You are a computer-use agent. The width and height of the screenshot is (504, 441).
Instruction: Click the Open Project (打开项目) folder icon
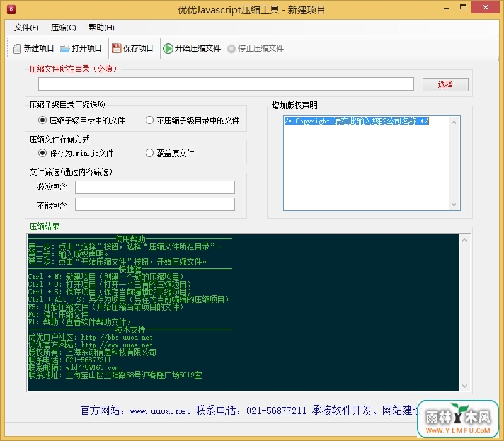(65, 49)
